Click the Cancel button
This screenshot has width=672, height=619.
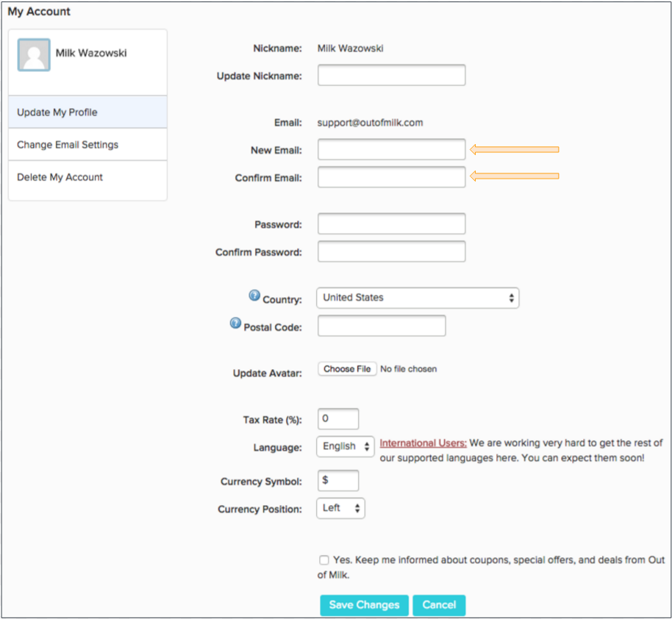439,605
